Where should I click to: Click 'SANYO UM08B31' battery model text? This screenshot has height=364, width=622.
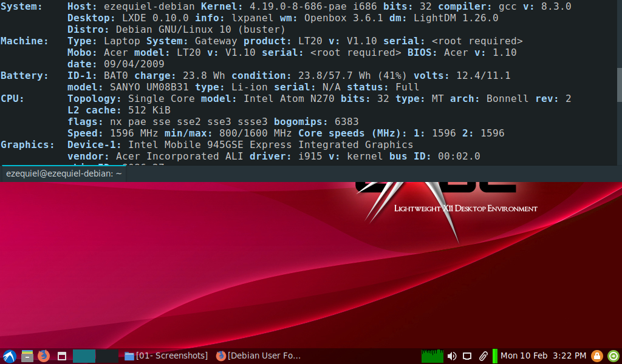tap(149, 87)
